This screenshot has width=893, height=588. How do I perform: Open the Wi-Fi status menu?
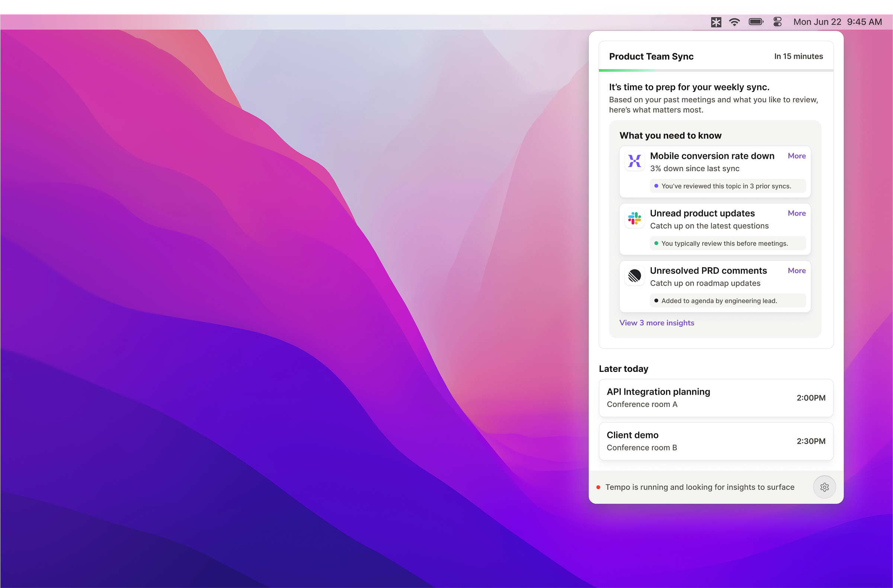point(734,22)
